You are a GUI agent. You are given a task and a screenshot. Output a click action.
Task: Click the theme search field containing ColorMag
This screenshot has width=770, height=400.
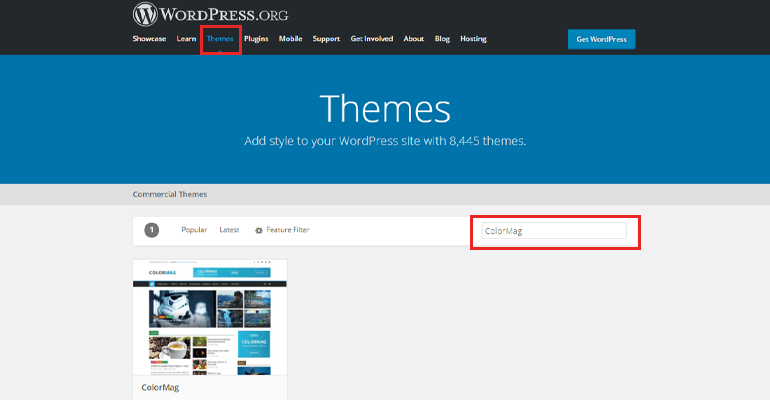pyautogui.click(x=554, y=231)
